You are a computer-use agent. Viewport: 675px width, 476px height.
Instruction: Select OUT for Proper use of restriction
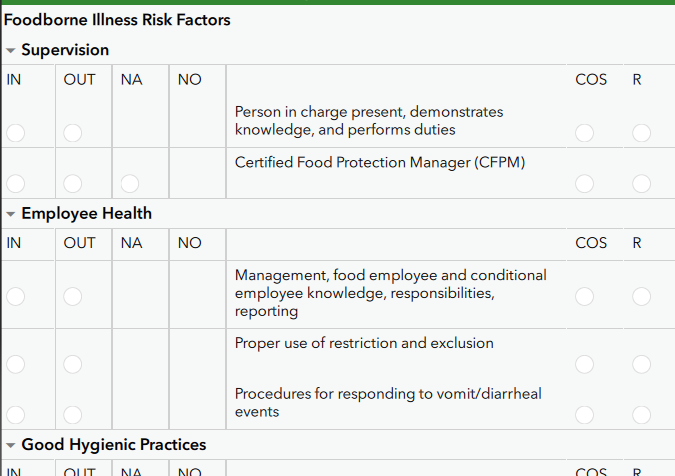coord(72,364)
